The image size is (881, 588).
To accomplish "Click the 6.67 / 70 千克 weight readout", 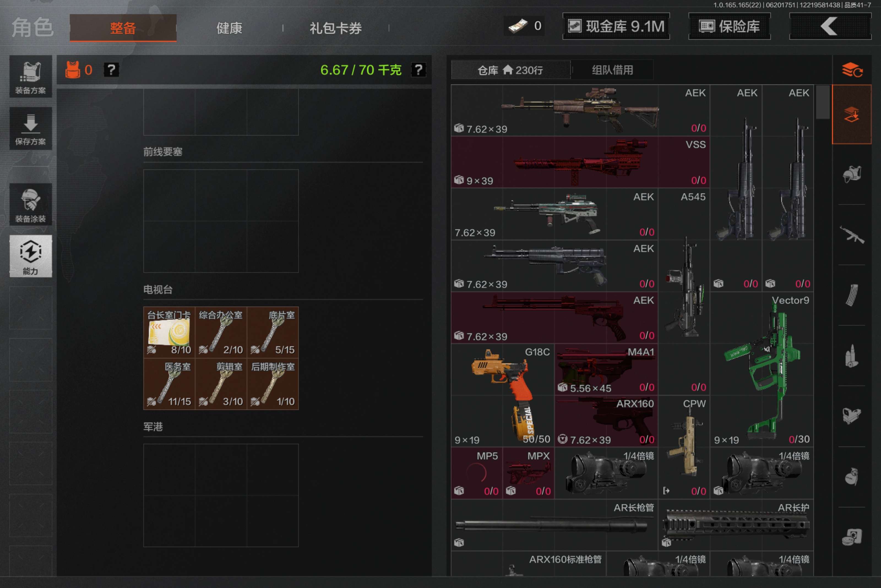I will click(x=361, y=70).
